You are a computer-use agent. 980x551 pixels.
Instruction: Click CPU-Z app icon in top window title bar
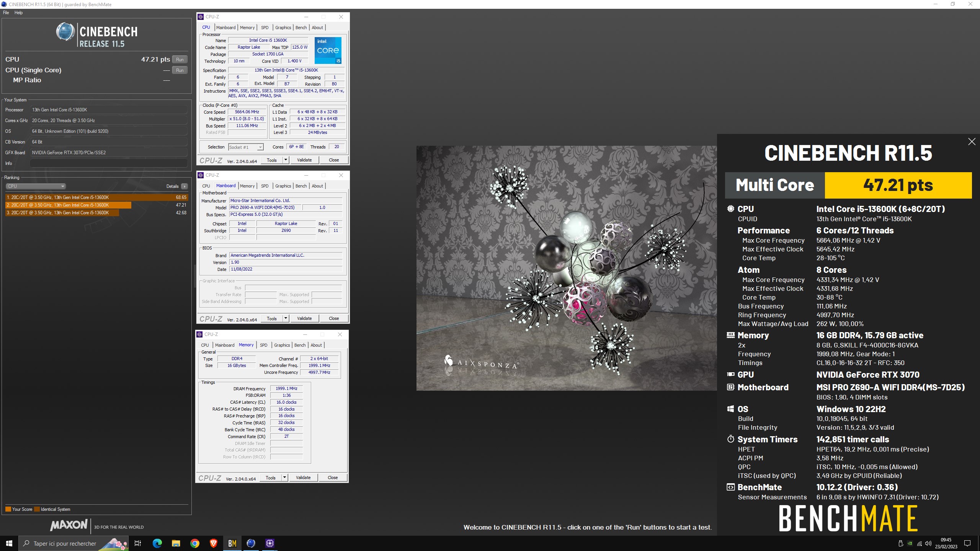[x=201, y=17]
